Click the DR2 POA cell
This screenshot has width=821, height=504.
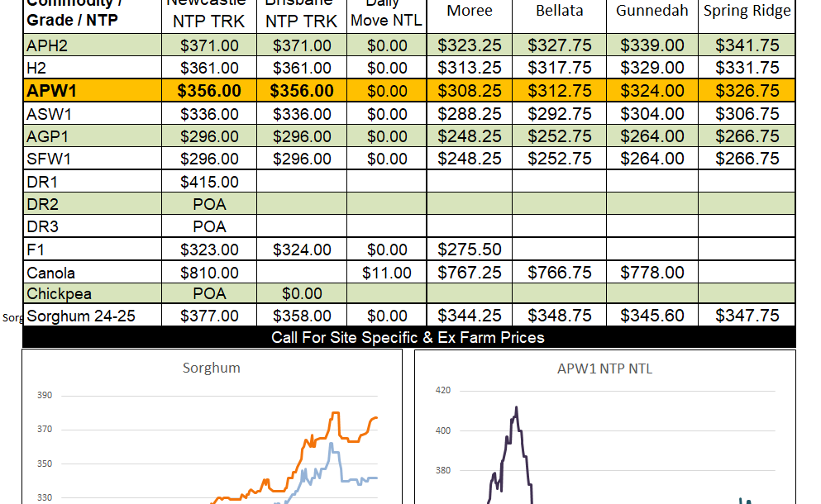209,204
